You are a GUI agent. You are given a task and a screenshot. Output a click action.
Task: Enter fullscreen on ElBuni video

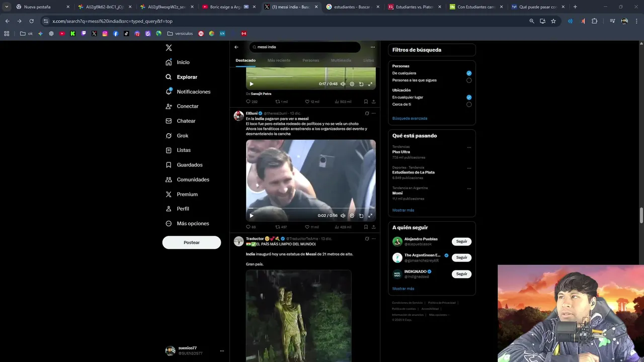(x=370, y=216)
